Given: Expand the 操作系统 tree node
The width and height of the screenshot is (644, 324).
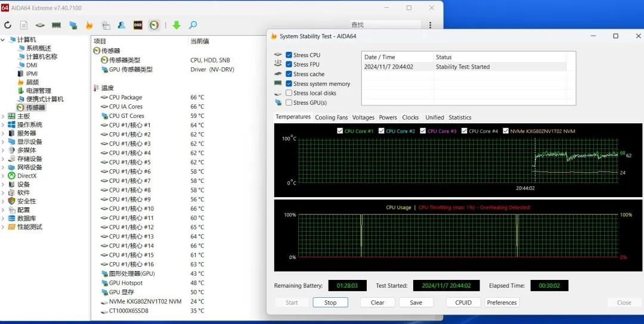Looking at the screenshot, I should click(4, 125).
